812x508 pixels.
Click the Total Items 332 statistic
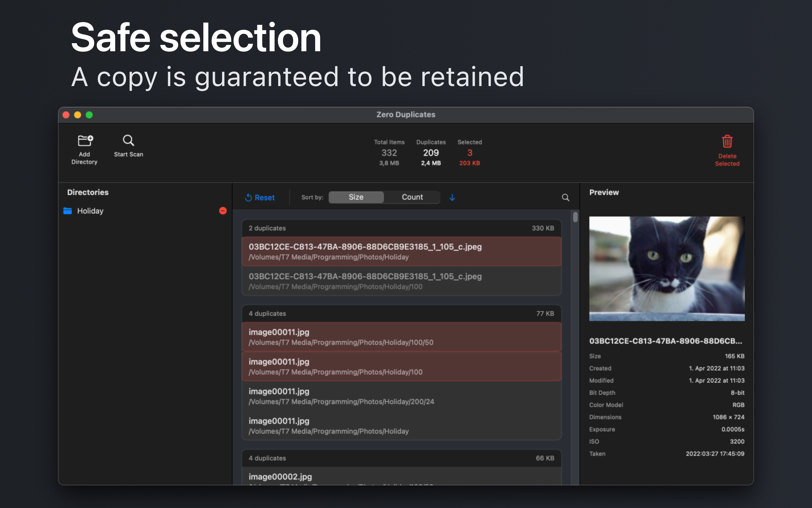pos(389,152)
